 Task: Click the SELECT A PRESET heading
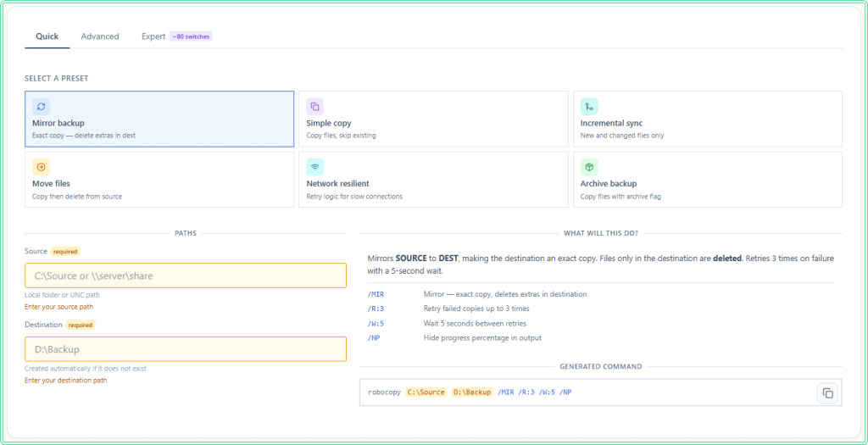57,79
